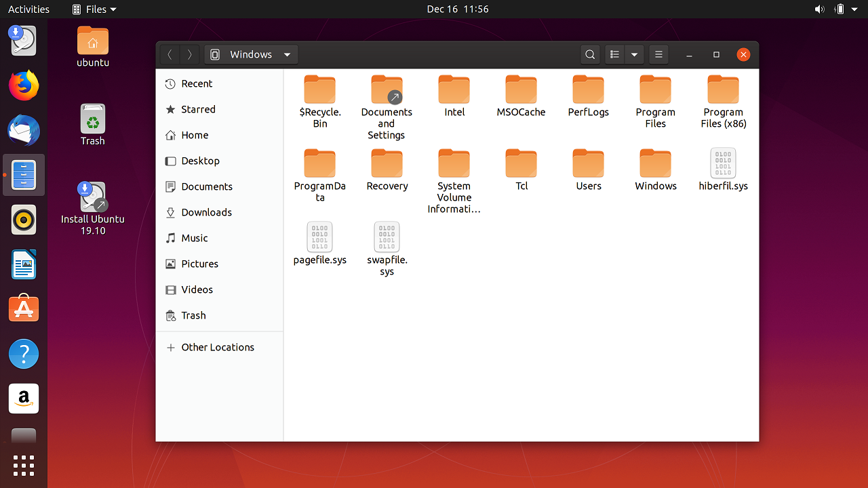This screenshot has width=868, height=488.
Task: Open the volume indicator in top bar
Action: click(x=820, y=9)
